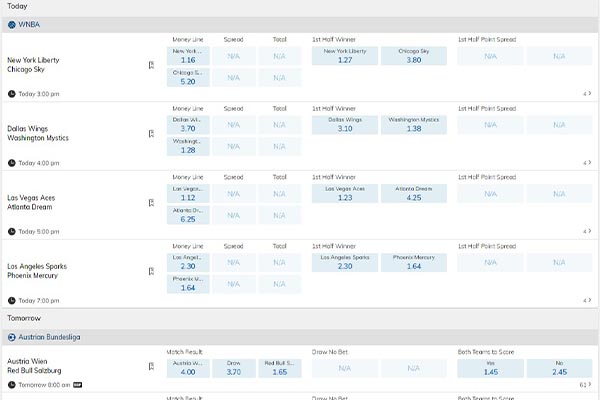
Task: Click the WNBA basketball icon
Action: pos(12,24)
